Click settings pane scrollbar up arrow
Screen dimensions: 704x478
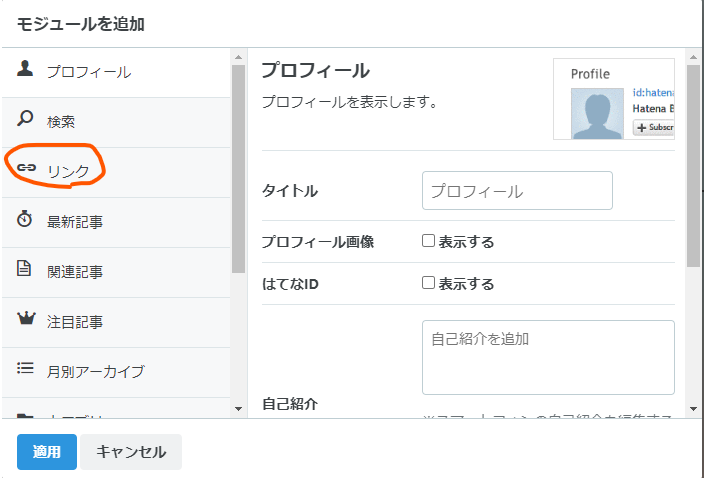(693, 57)
